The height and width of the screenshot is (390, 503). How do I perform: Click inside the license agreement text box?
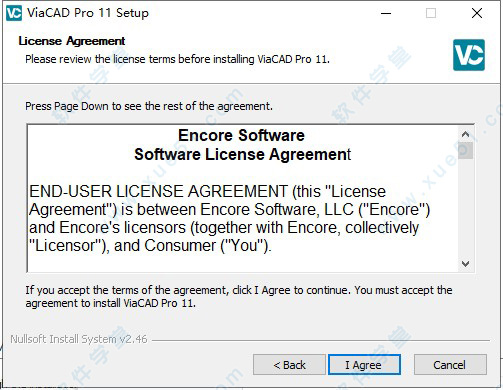click(x=242, y=198)
